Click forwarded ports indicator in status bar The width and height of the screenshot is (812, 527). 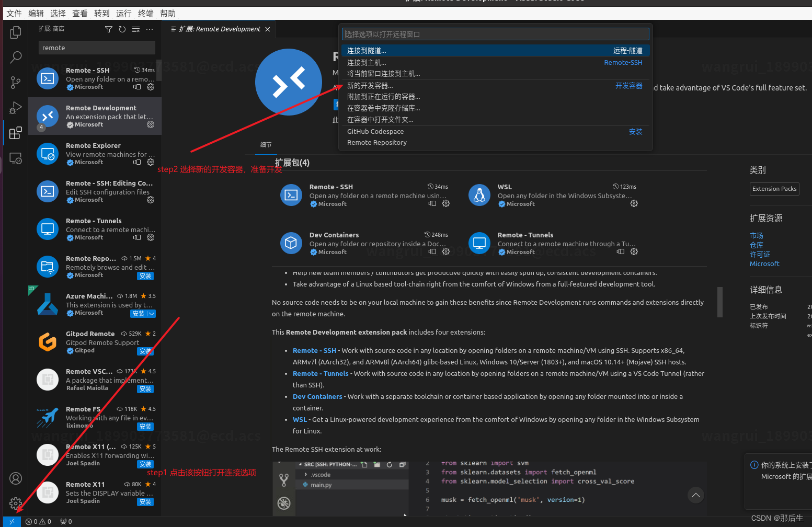[x=66, y=521]
